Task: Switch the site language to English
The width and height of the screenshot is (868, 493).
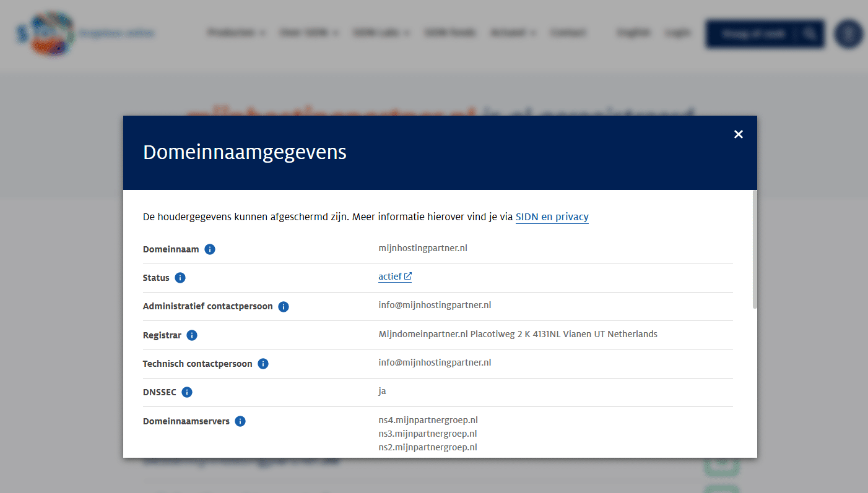Action: click(x=633, y=32)
